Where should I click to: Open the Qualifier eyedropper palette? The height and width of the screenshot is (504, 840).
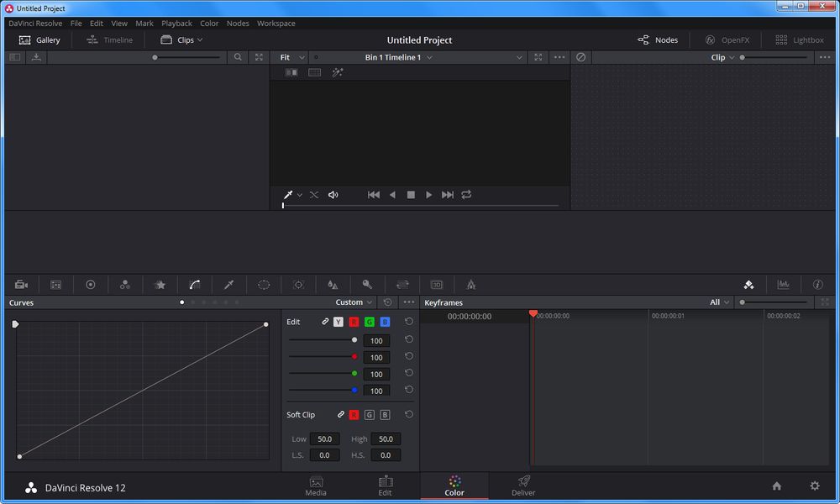(228, 284)
